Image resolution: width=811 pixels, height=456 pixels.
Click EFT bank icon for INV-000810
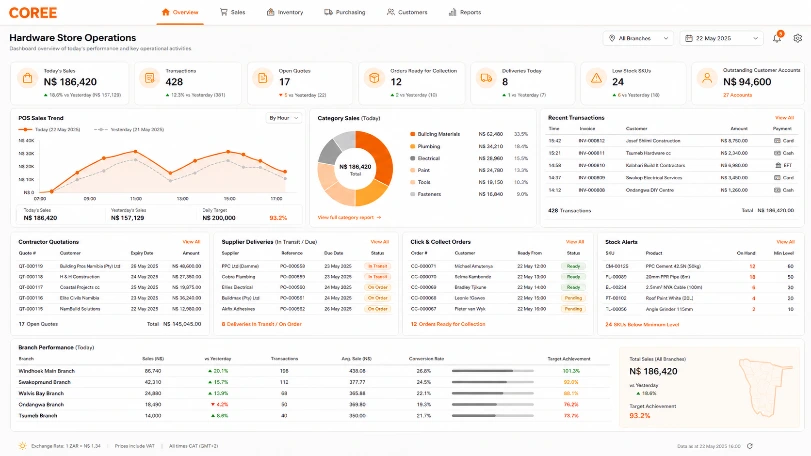point(778,165)
